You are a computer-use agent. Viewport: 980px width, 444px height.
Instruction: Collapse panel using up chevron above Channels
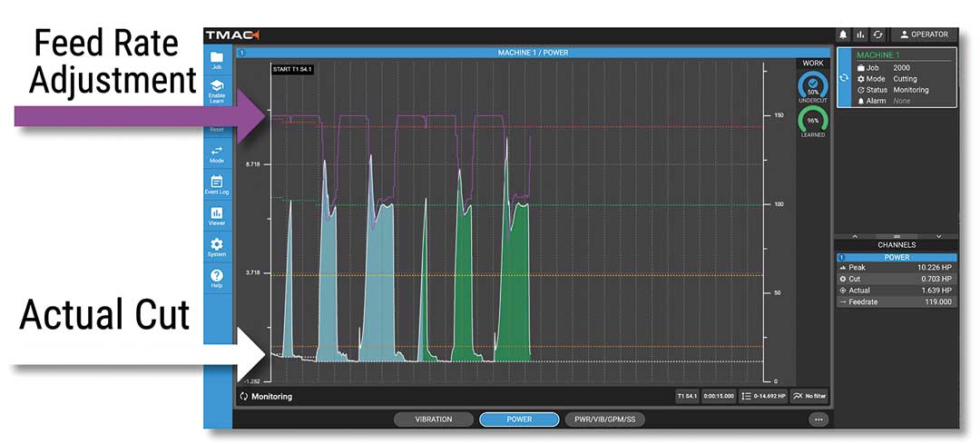(853, 236)
